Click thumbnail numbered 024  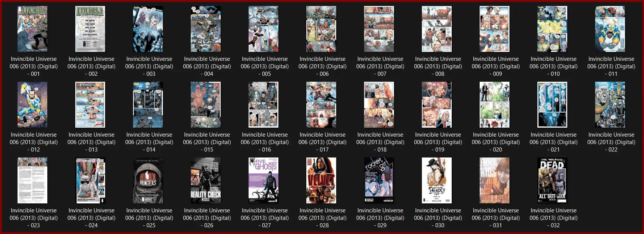coord(90,181)
